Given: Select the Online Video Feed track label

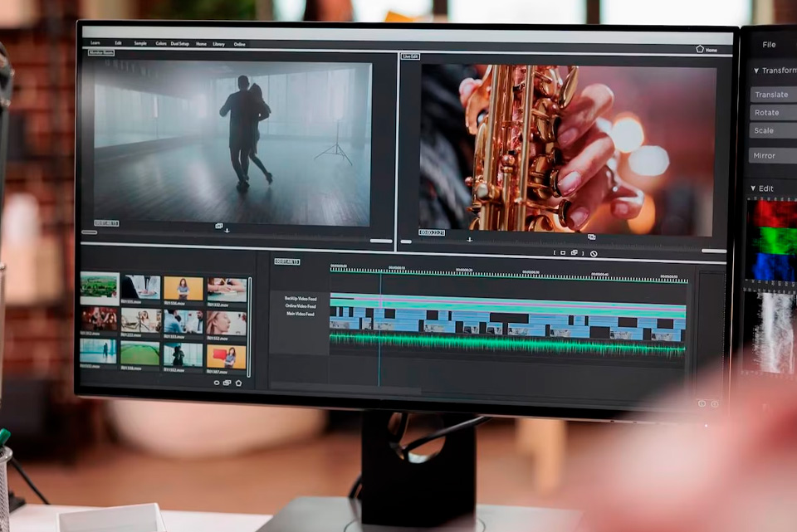Looking at the screenshot, I should (301, 306).
